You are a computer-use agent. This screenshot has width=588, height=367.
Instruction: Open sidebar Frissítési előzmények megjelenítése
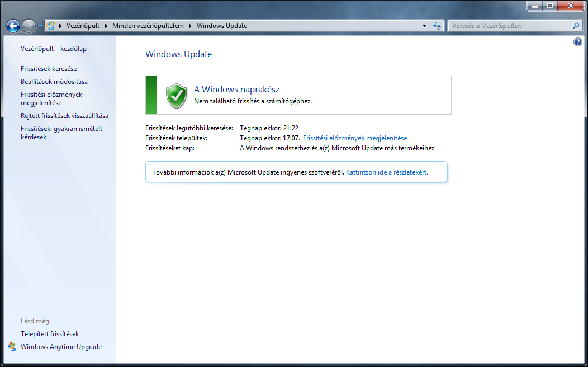click(x=51, y=98)
